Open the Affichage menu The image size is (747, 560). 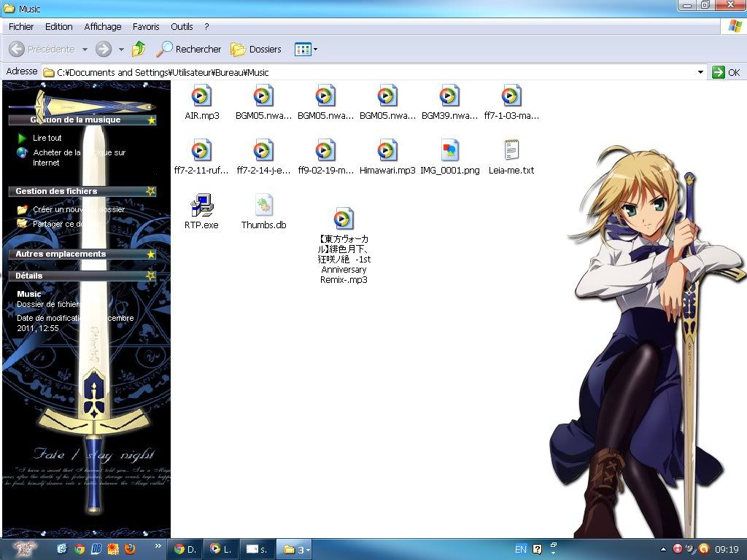pyautogui.click(x=103, y=26)
